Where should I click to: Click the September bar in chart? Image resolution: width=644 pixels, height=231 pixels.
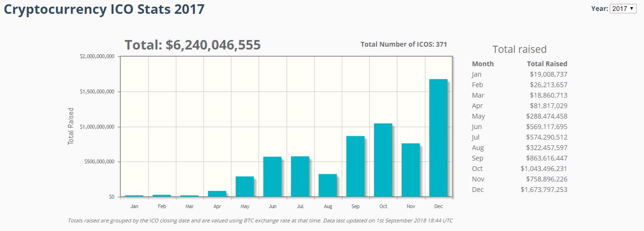355,166
